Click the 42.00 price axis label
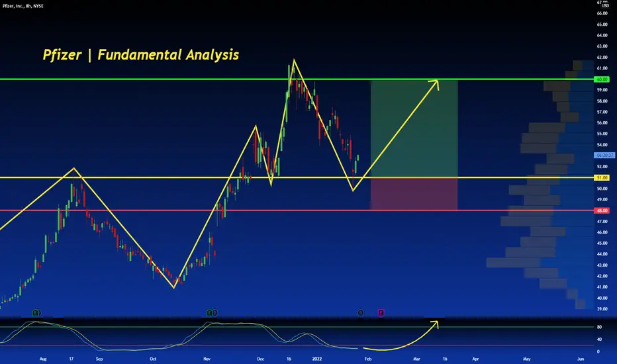The height and width of the screenshot is (364, 617). click(x=602, y=276)
